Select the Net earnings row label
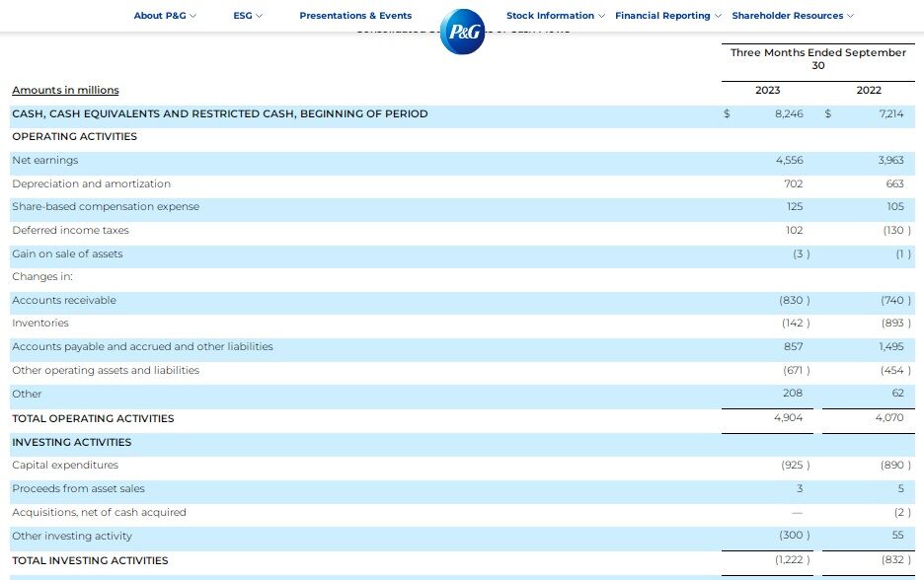Image resolution: width=924 pixels, height=580 pixels. (x=44, y=160)
